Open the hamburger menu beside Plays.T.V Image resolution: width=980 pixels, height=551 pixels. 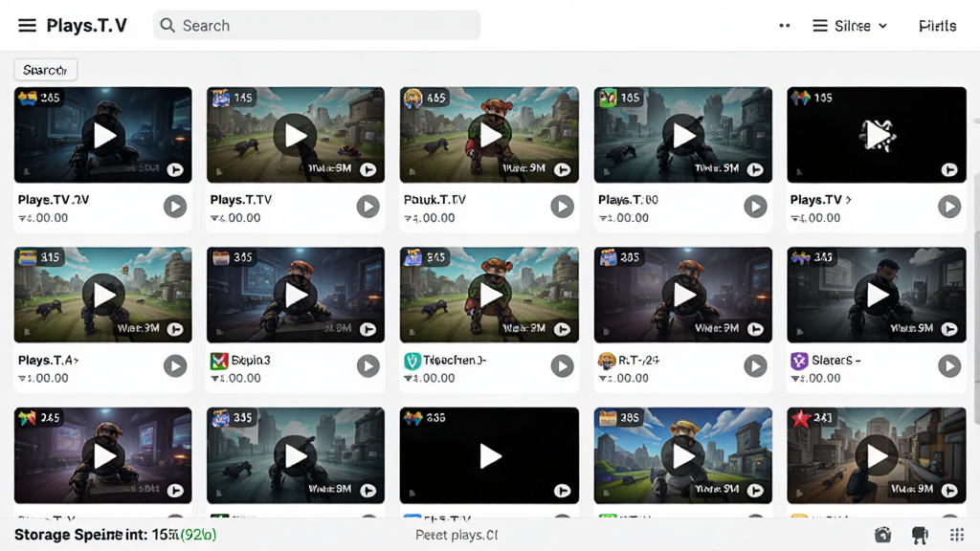[x=27, y=26]
